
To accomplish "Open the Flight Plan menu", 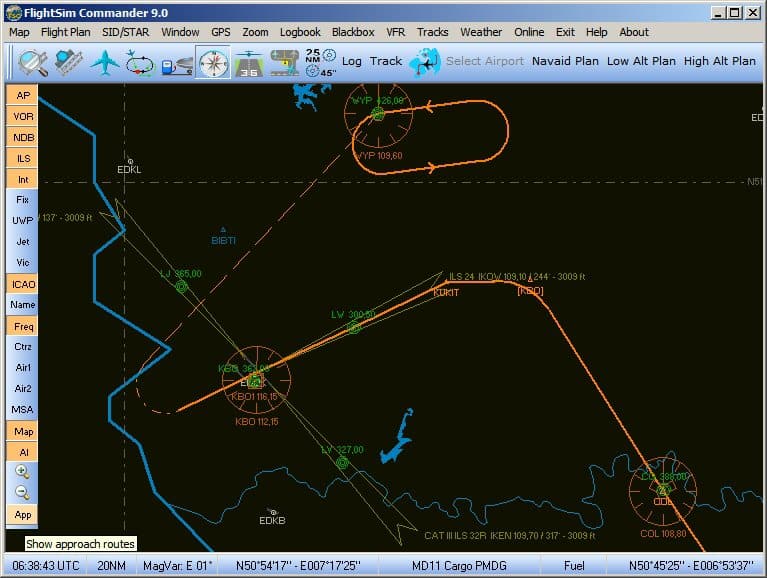I will point(65,32).
